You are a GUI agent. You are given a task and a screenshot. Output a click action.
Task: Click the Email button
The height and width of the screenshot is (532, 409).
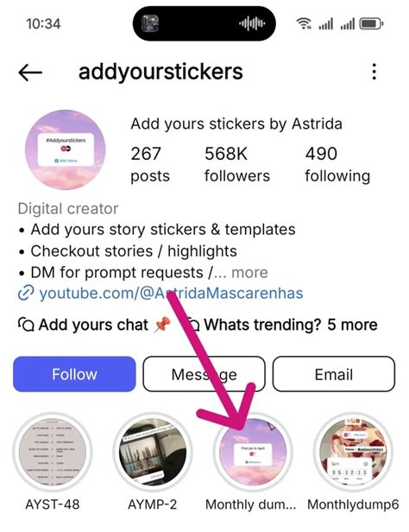333,374
